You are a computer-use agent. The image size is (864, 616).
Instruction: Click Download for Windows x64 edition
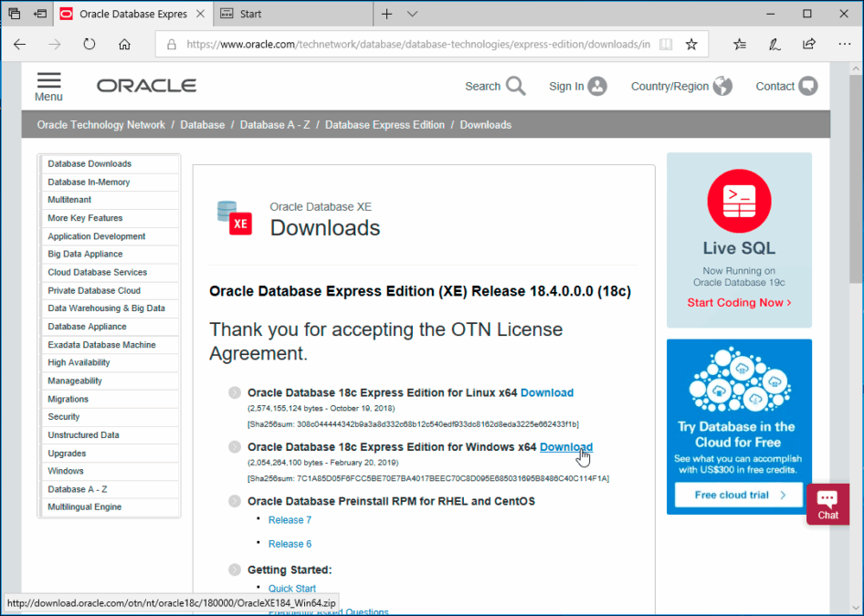pos(566,447)
